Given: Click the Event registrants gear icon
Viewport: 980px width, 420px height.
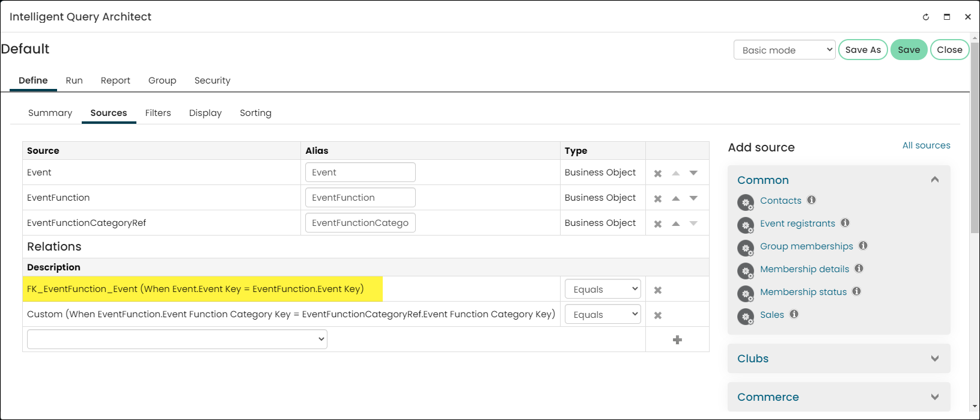Looking at the screenshot, I should click(x=746, y=225).
